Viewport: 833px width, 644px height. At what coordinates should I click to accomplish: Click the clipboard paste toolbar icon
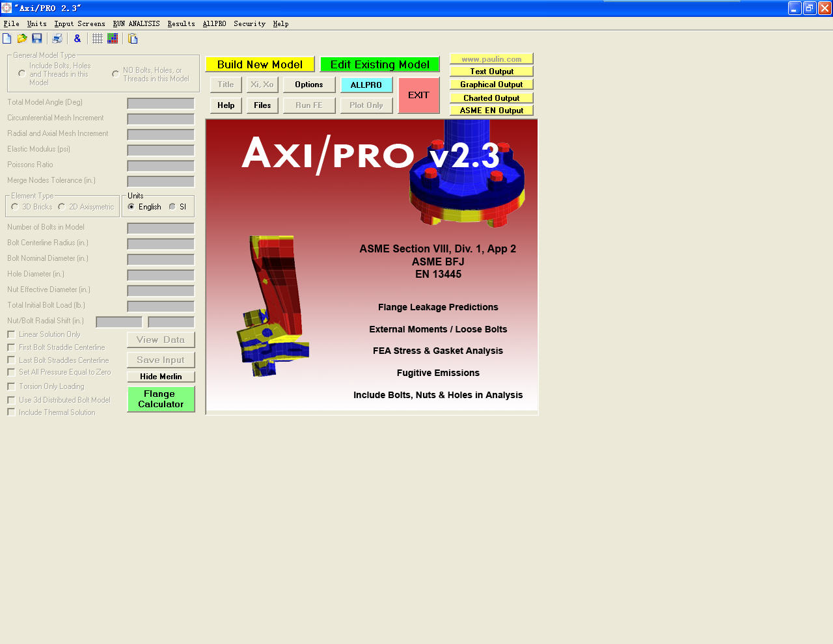coord(133,38)
